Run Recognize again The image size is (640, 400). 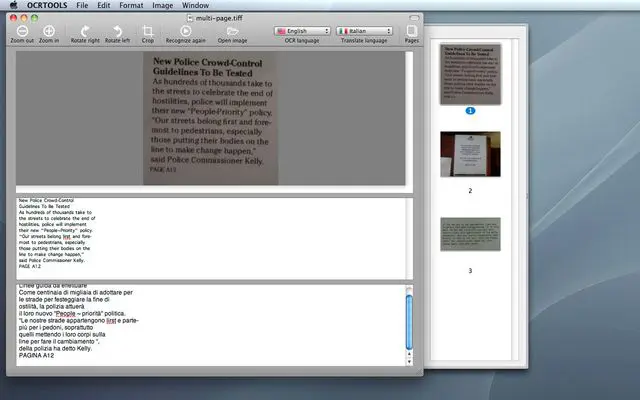point(185,31)
